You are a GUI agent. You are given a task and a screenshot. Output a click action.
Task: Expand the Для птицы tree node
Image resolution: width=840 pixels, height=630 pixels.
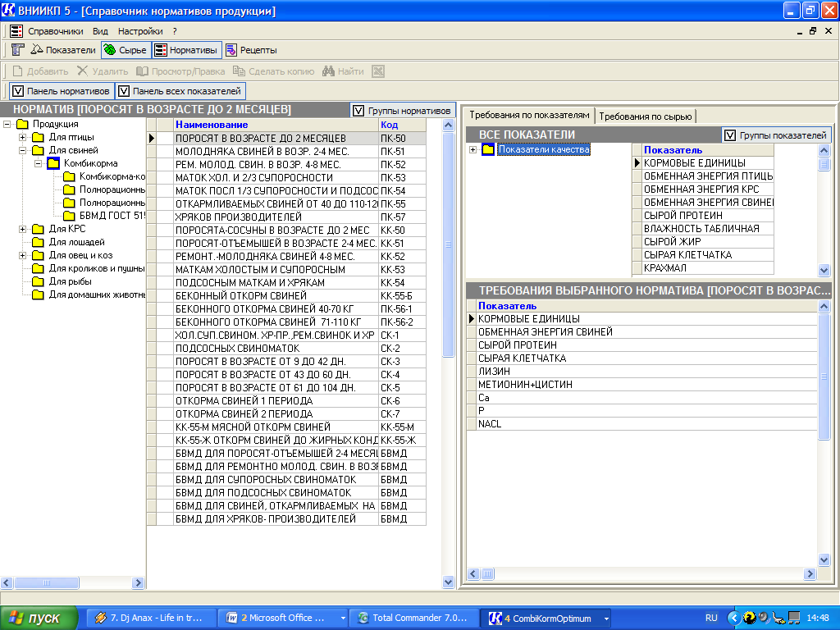(x=23, y=137)
